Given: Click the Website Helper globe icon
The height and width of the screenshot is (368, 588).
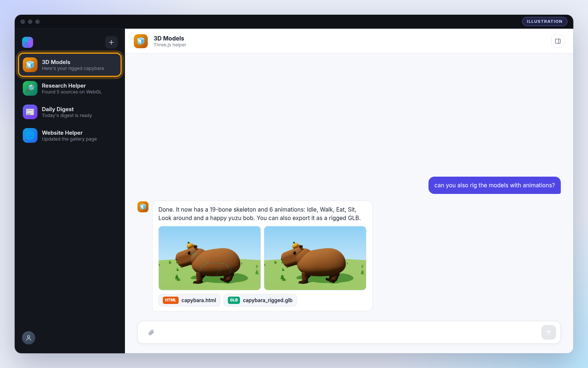Looking at the screenshot, I should point(30,135).
